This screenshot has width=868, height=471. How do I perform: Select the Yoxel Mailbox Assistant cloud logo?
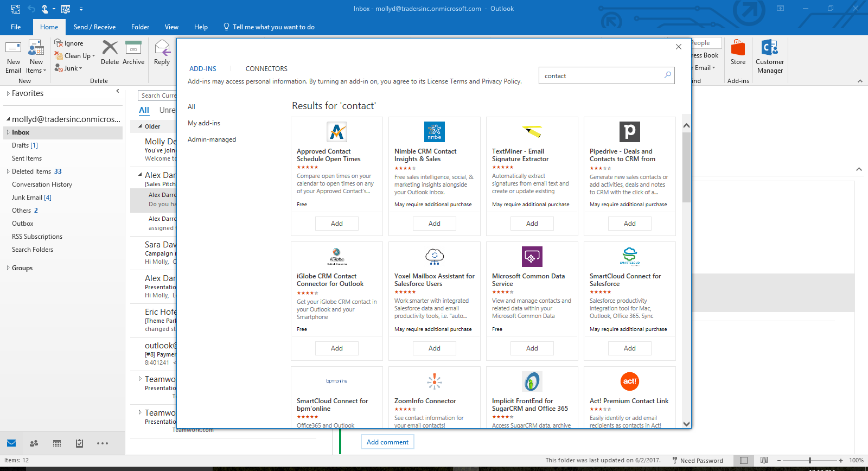[x=435, y=256]
